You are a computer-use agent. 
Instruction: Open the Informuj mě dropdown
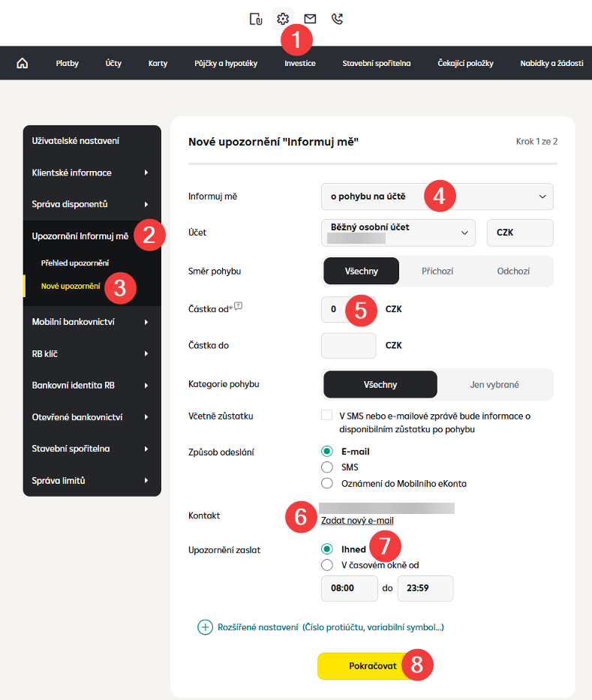click(x=437, y=197)
